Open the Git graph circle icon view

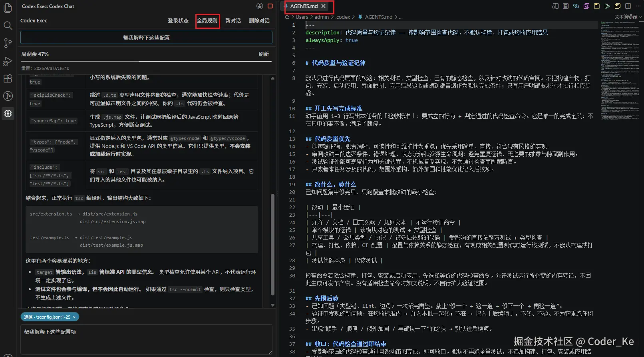pos(8,96)
